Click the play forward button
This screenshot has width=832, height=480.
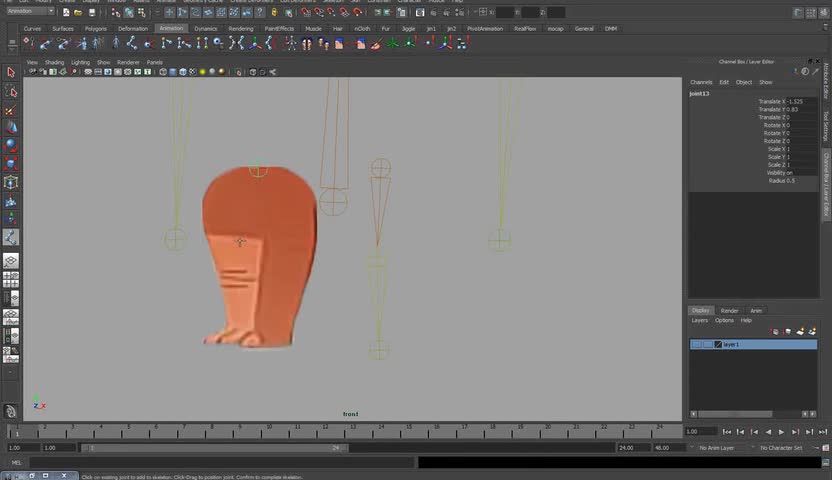pyautogui.click(x=781, y=432)
